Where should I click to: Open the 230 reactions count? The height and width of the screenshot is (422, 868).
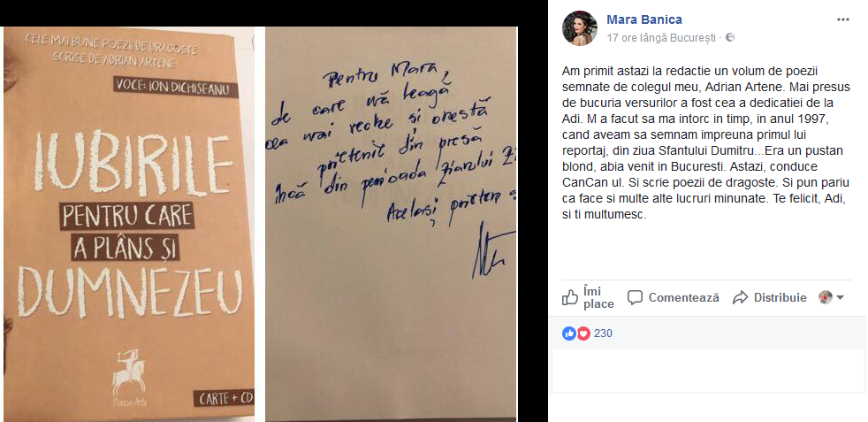[x=603, y=334]
